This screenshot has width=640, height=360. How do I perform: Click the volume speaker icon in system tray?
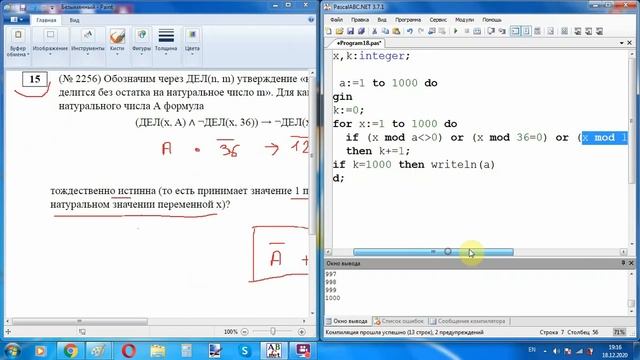556,351
